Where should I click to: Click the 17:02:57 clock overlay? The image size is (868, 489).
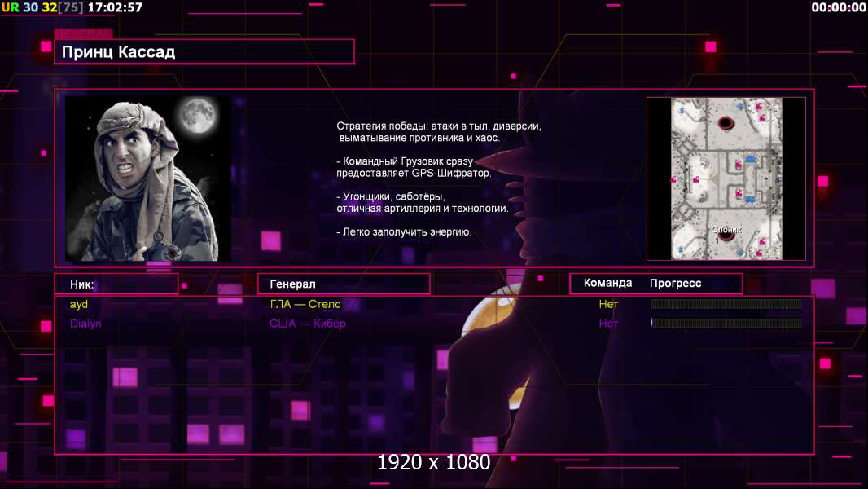(115, 8)
